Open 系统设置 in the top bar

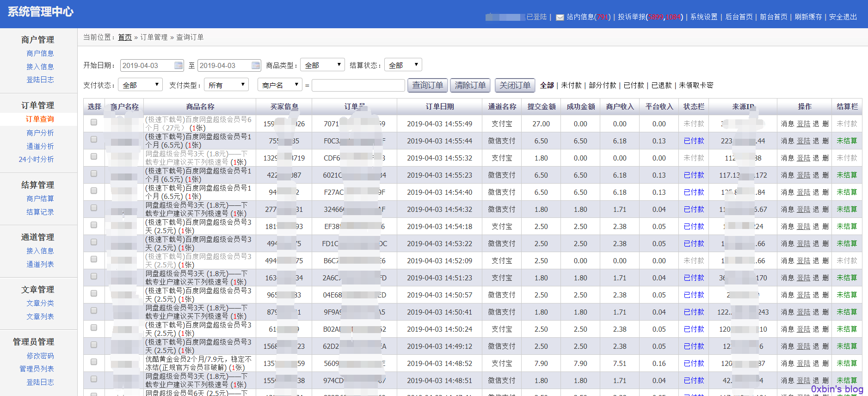point(704,17)
